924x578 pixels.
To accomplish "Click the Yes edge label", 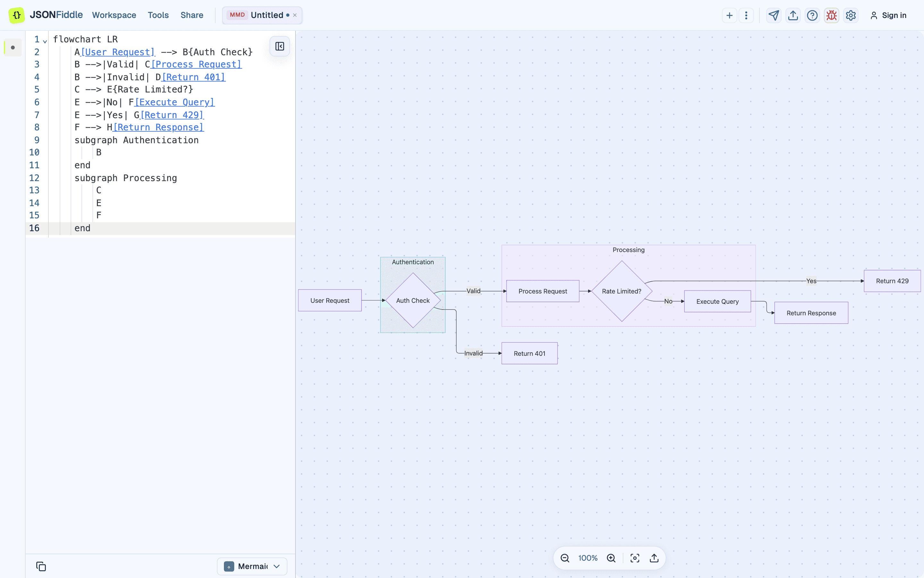I will 811,281.
